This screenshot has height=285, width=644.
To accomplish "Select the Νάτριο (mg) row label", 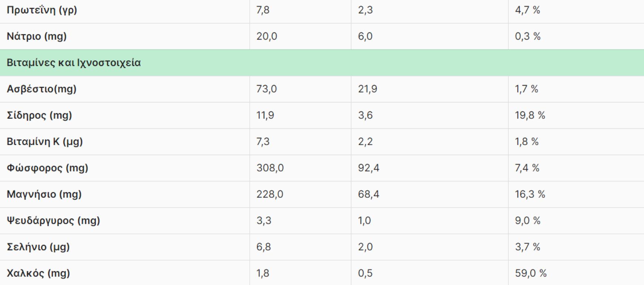I will [x=37, y=36].
